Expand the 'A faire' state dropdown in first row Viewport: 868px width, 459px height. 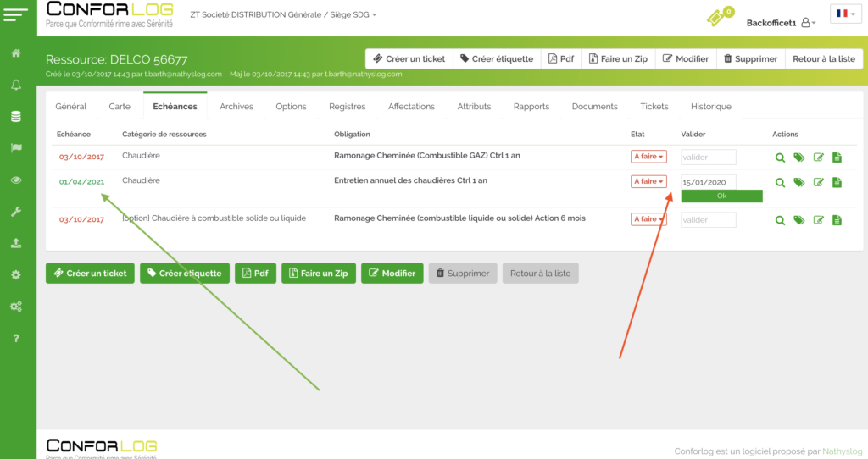point(648,157)
